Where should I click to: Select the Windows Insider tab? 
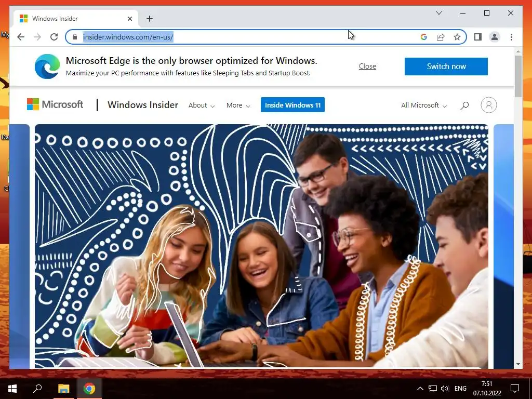coord(76,19)
